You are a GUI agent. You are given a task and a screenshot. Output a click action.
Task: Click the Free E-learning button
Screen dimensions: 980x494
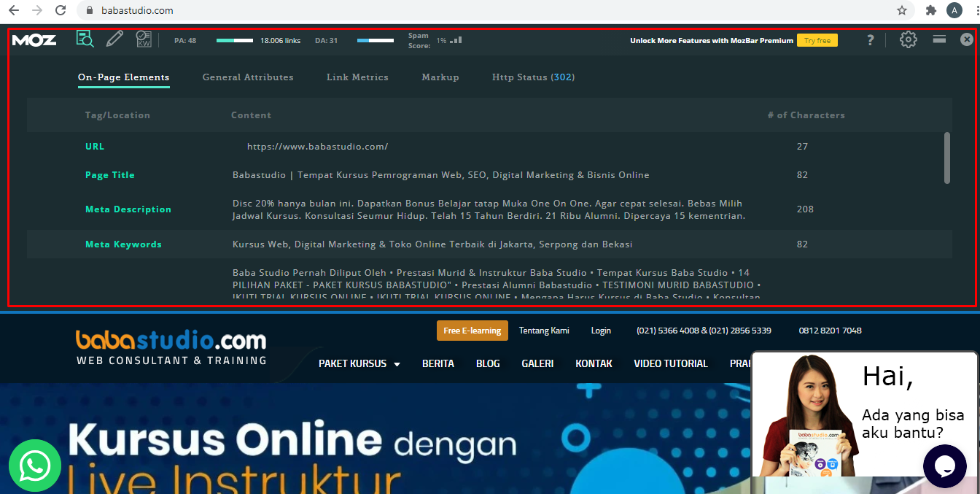(472, 331)
